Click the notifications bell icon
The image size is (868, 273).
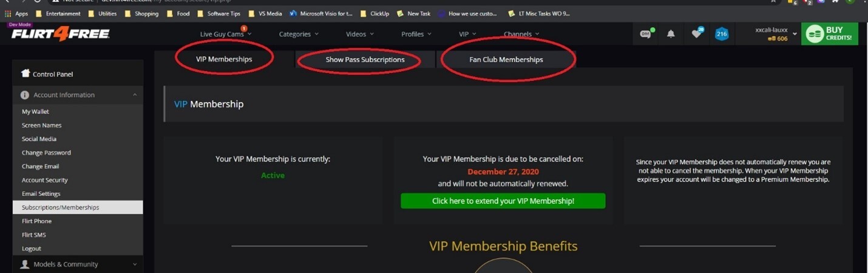[x=671, y=34]
